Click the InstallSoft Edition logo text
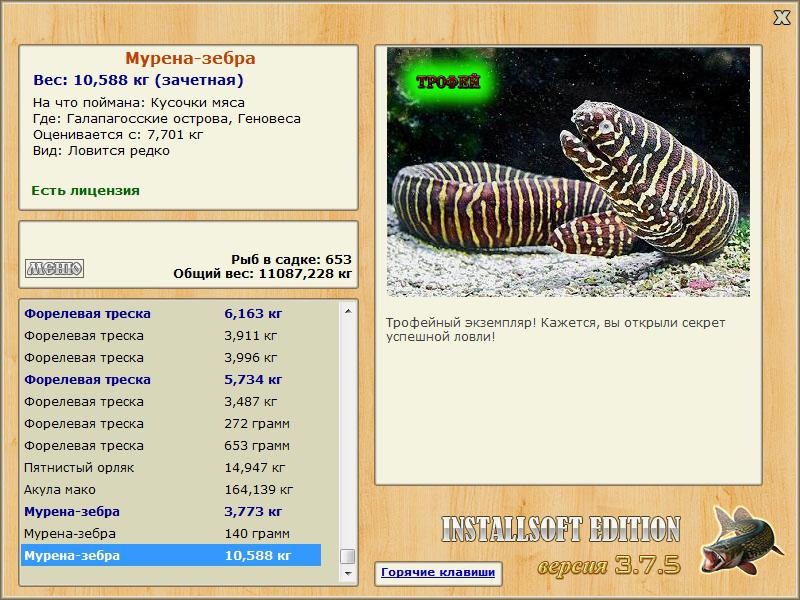 (x=561, y=529)
